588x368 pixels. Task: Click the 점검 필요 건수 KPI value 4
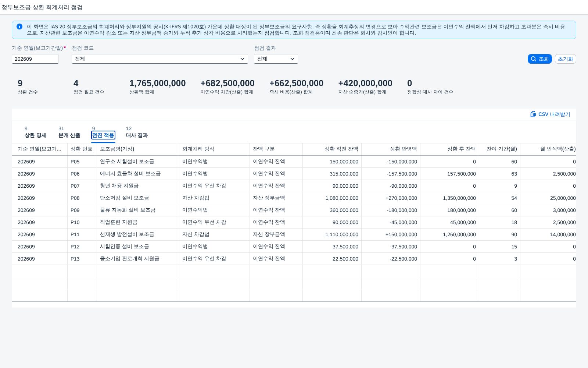(x=76, y=83)
